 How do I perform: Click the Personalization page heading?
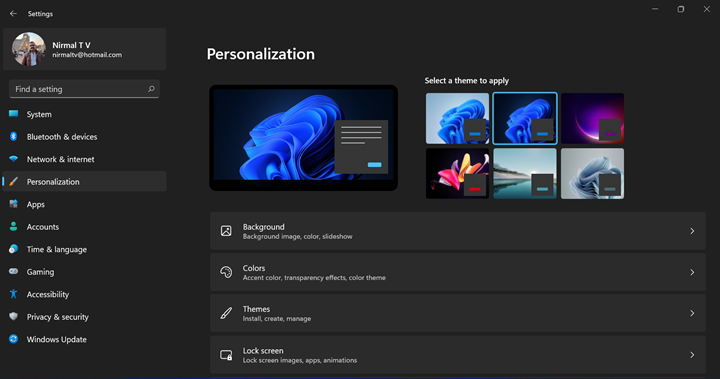pos(261,54)
